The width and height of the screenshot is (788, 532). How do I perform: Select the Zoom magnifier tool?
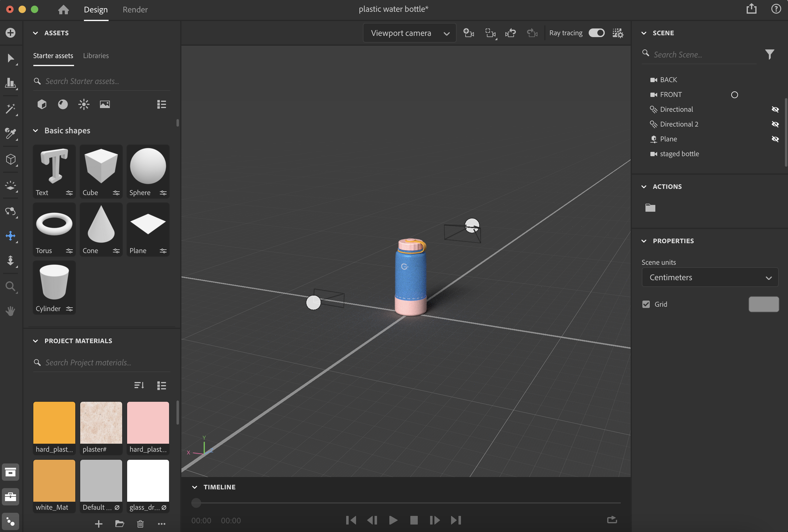click(x=10, y=287)
